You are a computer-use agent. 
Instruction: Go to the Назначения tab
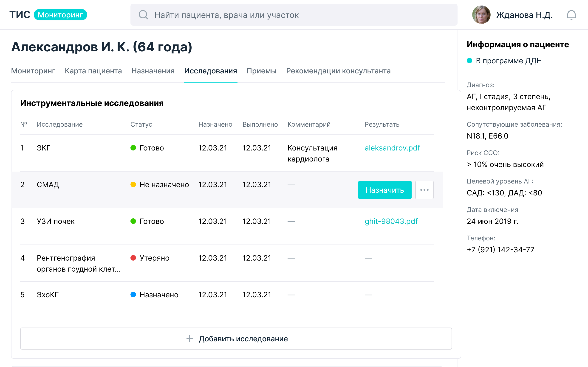click(153, 71)
